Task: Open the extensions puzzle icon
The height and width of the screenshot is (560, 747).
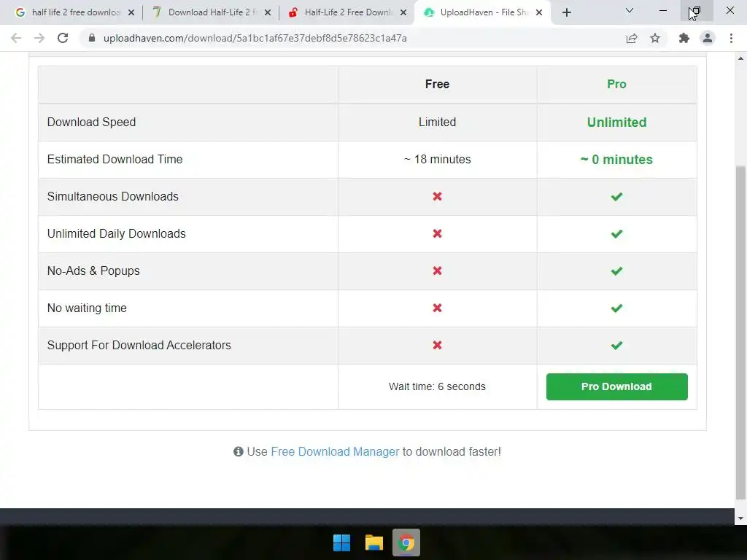Action: [x=684, y=38]
